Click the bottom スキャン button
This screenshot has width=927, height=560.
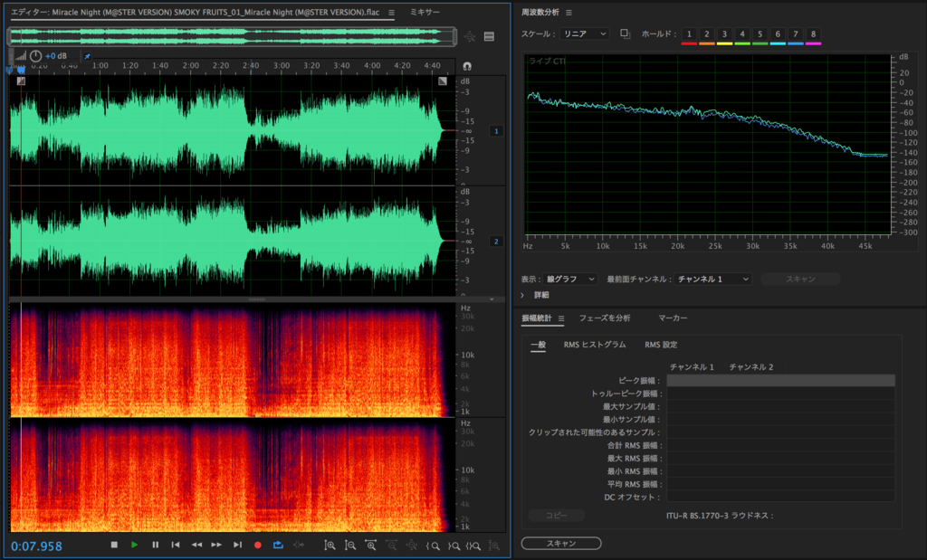(561, 543)
